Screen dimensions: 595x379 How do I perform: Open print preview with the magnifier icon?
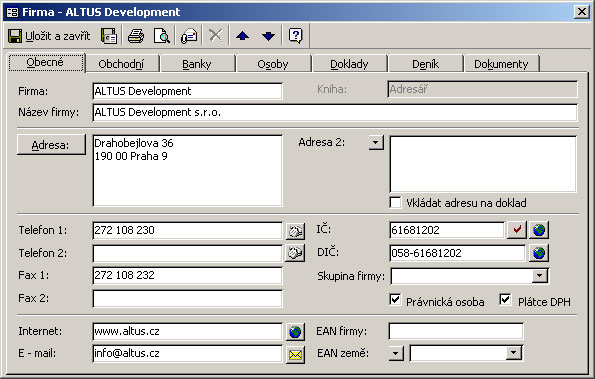162,36
